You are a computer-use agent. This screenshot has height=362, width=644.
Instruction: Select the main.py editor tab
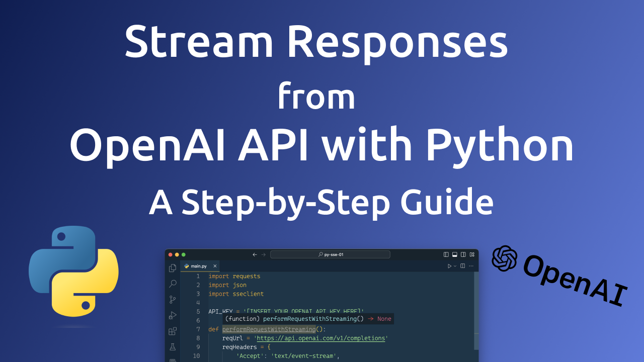(200, 266)
